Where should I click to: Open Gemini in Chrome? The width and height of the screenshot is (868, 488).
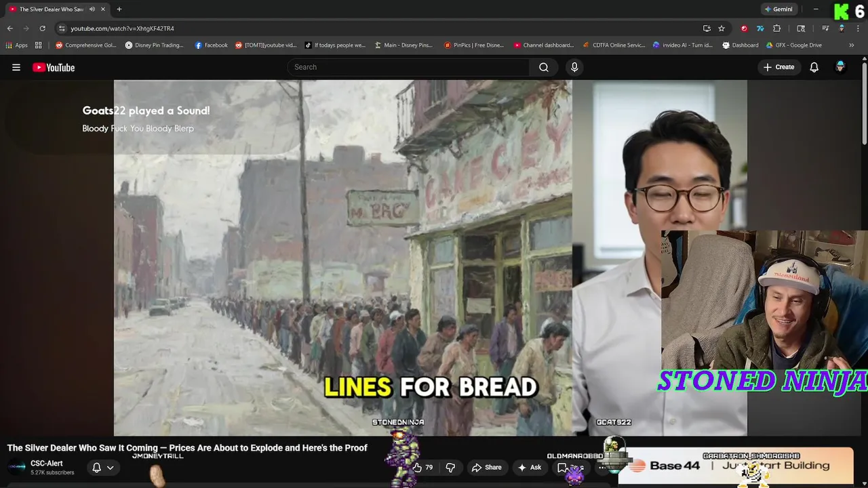click(778, 9)
